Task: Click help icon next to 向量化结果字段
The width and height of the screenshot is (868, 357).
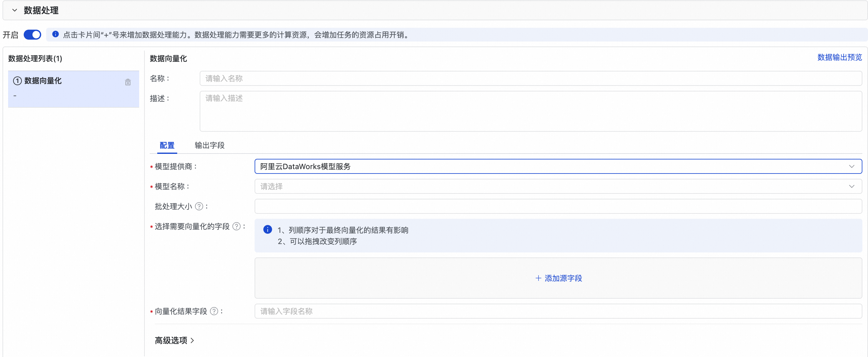Action: pos(214,311)
